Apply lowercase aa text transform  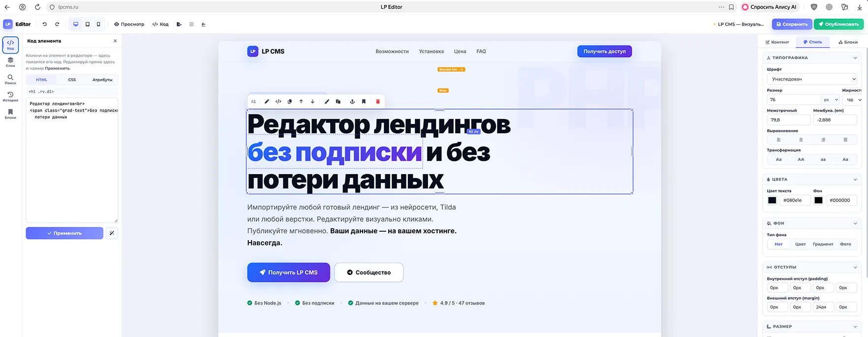(823, 159)
